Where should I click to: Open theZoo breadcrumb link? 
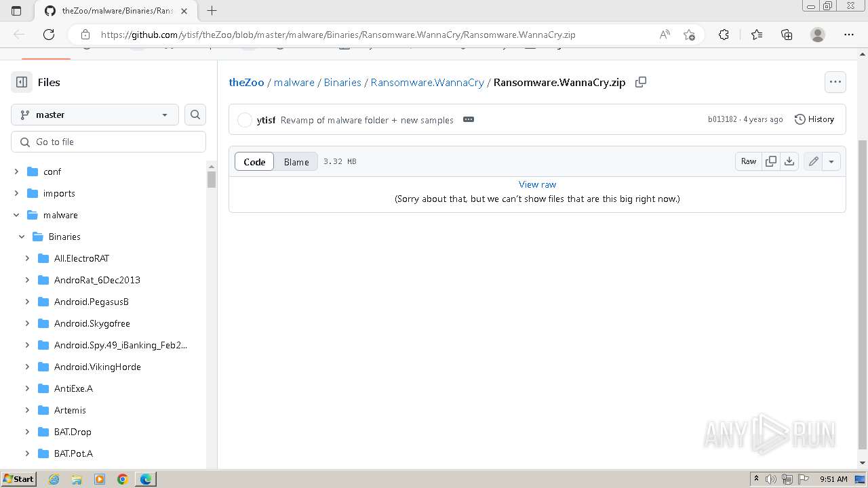pos(246,82)
